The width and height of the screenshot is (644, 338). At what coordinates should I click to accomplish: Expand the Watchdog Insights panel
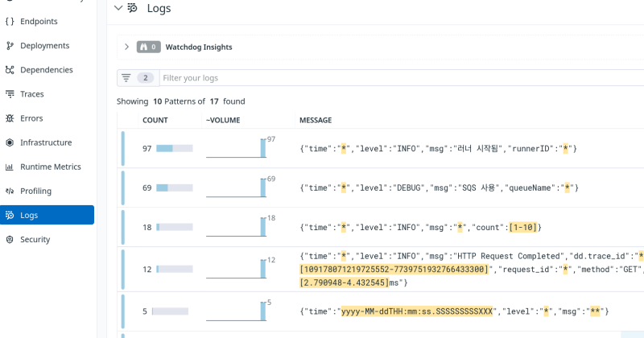[126, 47]
